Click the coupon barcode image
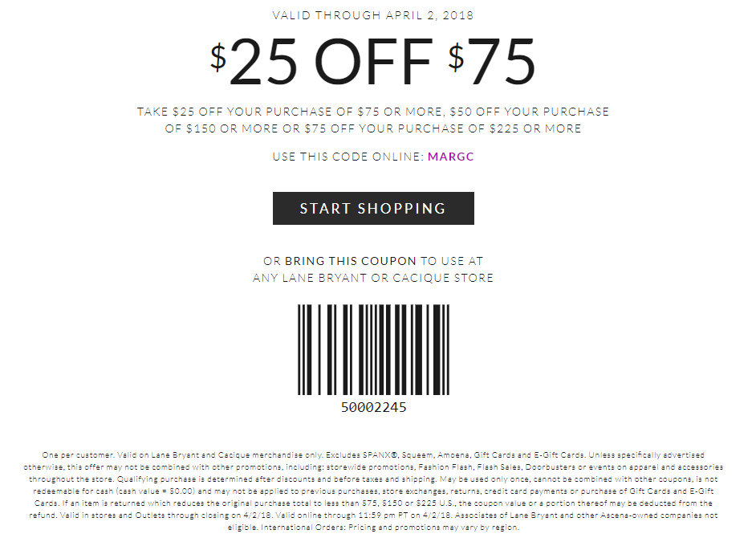 coord(373,350)
